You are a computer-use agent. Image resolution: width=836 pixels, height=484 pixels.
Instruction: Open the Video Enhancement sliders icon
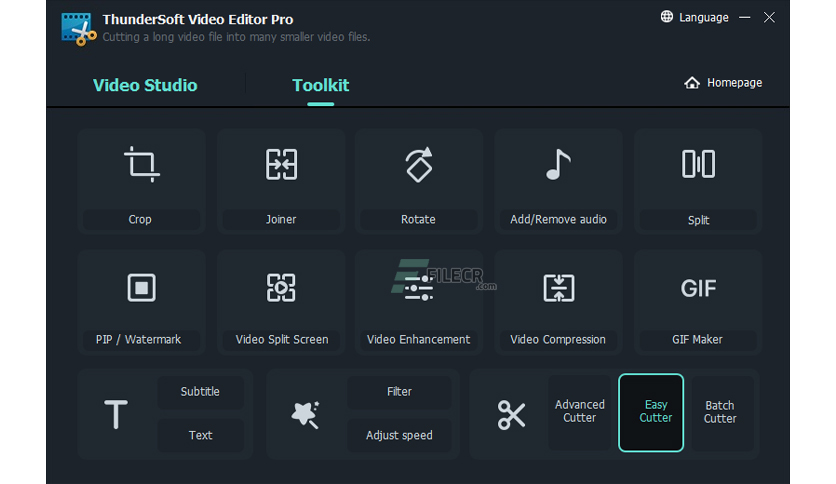419,288
